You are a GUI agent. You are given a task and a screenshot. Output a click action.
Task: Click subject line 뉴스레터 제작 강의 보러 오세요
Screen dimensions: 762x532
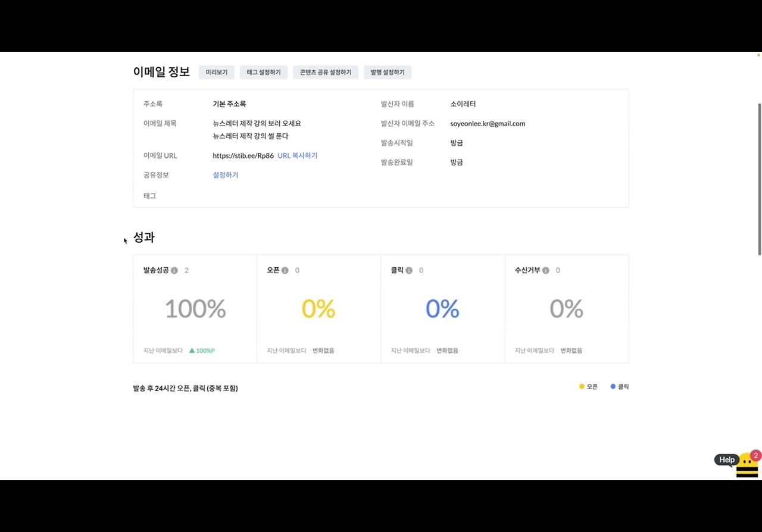(x=257, y=124)
